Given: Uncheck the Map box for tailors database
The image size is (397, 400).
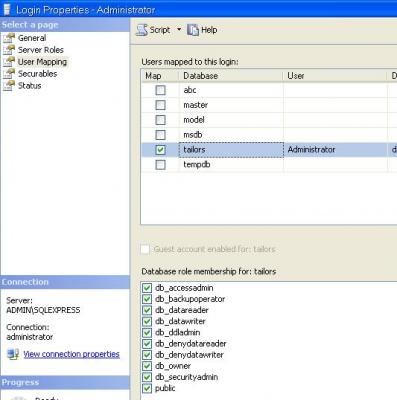Looking at the screenshot, I should pos(160,150).
